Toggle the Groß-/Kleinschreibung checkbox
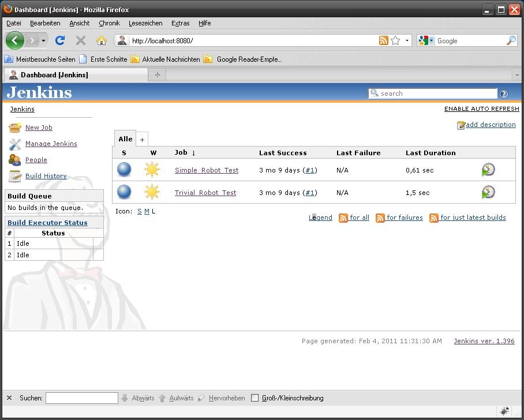 coord(254,398)
